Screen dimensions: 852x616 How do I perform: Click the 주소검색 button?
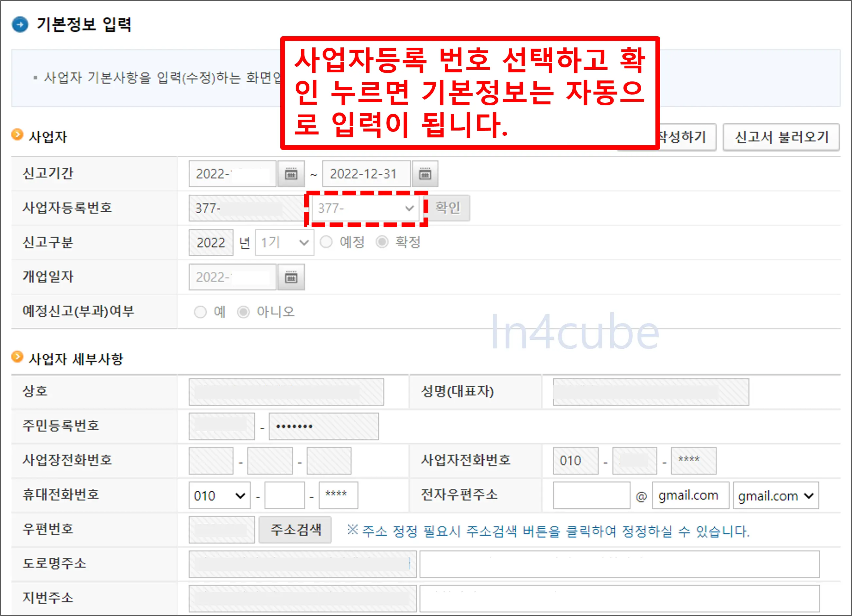click(x=295, y=530)
